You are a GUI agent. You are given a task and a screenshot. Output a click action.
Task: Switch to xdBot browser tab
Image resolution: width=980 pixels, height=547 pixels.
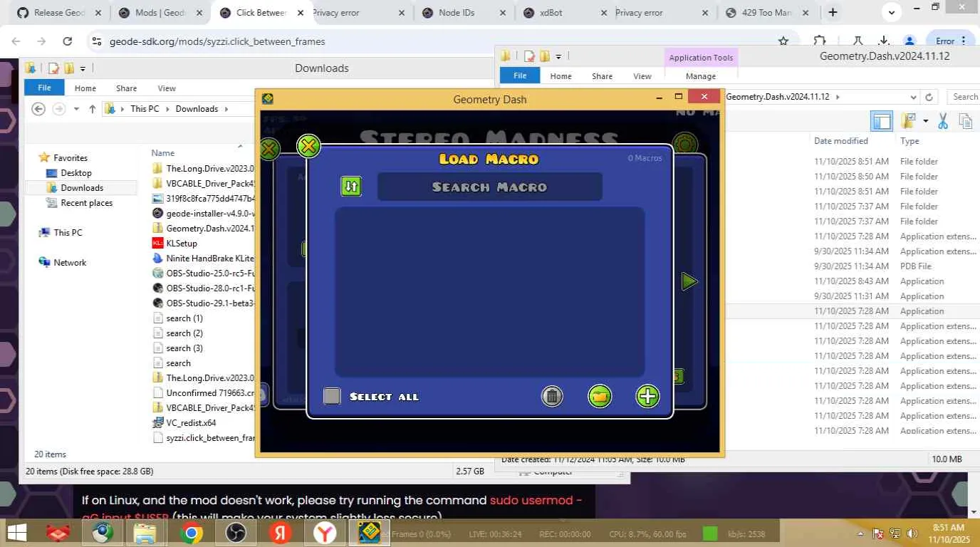coord(563,13)
